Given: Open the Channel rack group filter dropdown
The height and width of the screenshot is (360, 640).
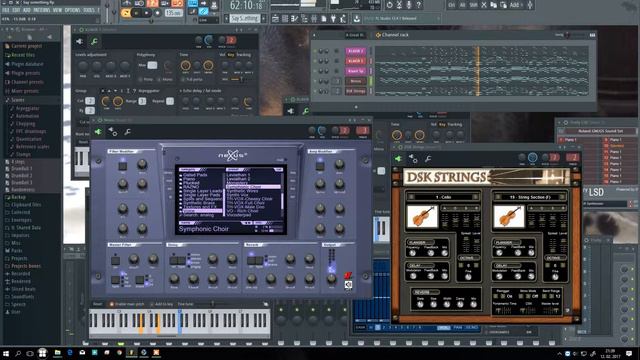Looking at the screenshot, I should (356, 35).
